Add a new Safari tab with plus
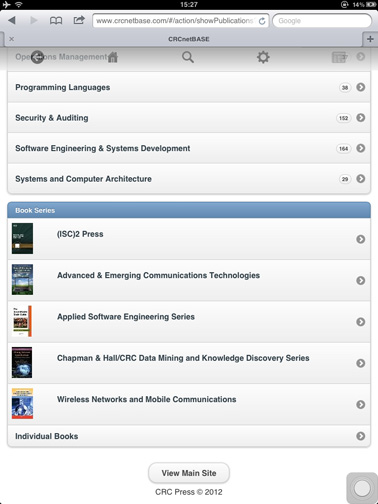 pos(370,39)
